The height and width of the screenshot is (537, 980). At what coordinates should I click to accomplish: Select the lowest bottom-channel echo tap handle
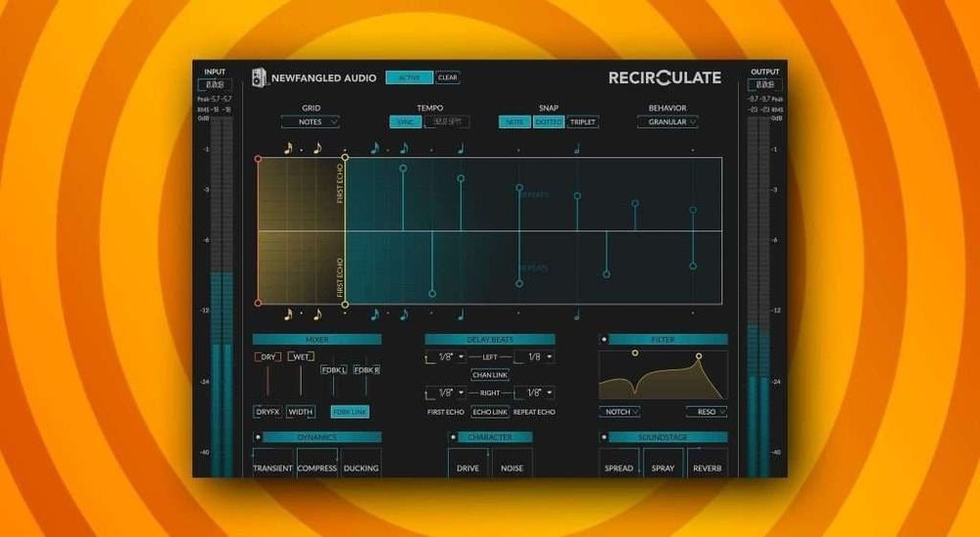(x=432, y=293)
